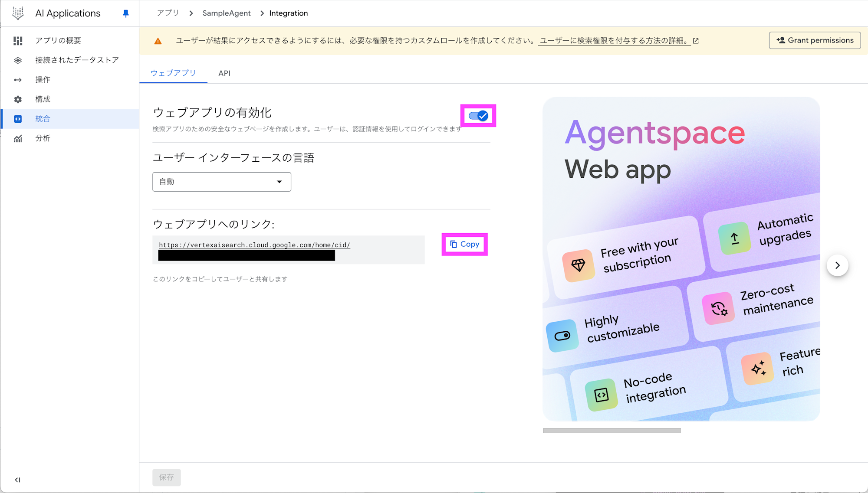Viewport: 868px width, 493px height.
Task: Click the ウェブアプリへのリンク heading
Action: (x=214, y=224)
